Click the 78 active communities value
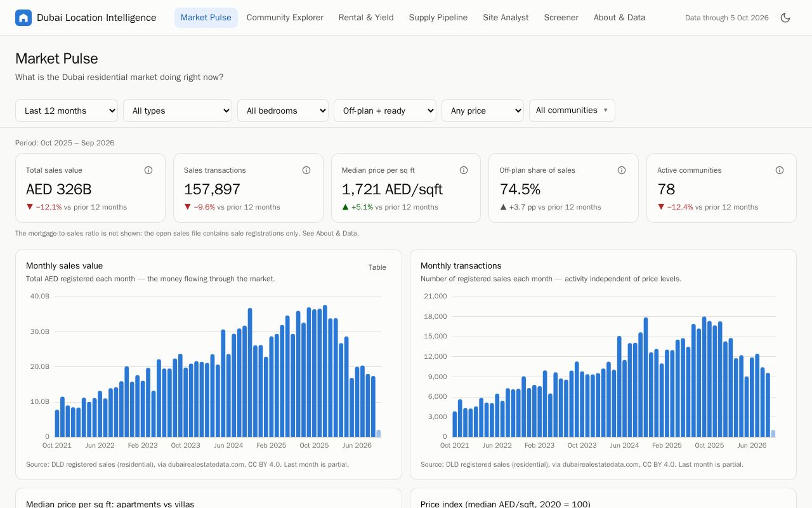The image size is (812, 508). pos(666,189)
